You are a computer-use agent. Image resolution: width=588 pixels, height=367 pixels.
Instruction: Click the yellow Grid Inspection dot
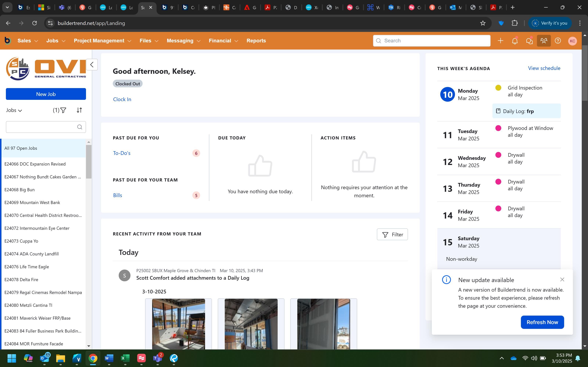[x=498, y=88]
